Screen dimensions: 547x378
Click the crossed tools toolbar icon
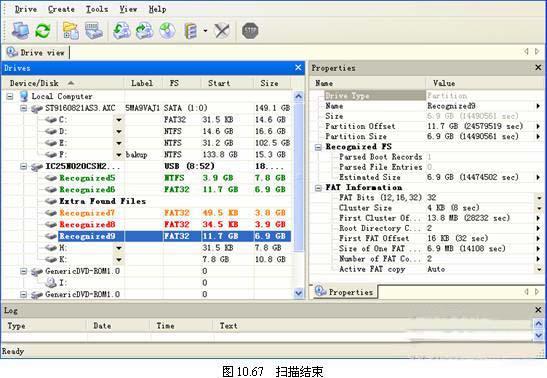(222, 31)
